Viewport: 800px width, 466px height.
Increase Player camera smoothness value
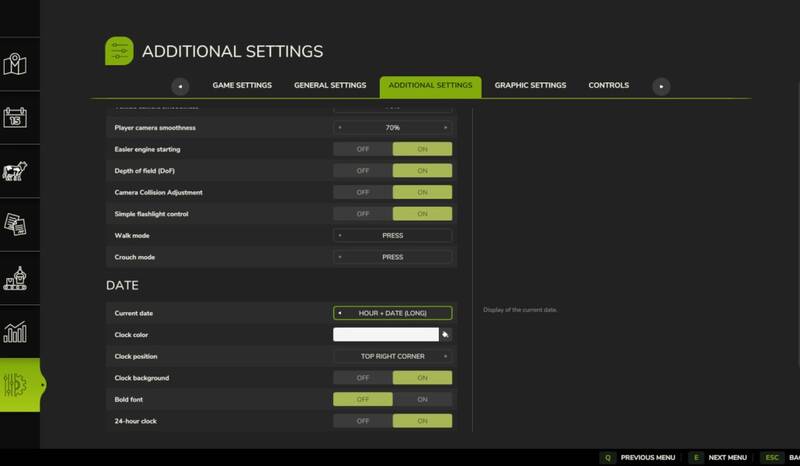click(x=445, y=128)
